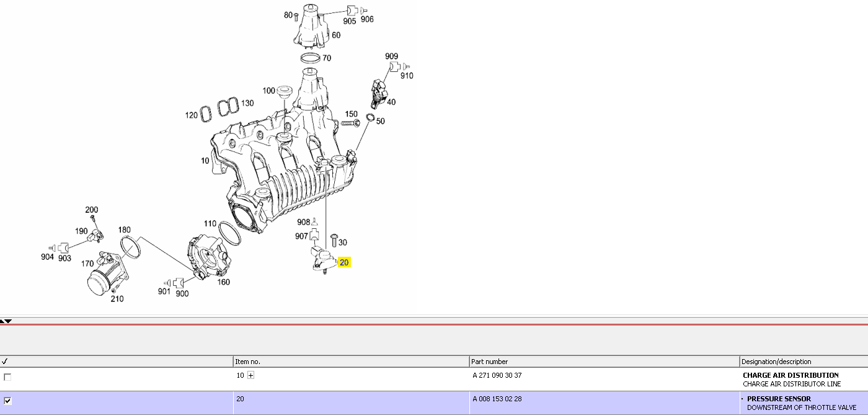868x418 pixels.
Task: Click the up arrow on the pane splitter
Action: (x=2, y=321)
